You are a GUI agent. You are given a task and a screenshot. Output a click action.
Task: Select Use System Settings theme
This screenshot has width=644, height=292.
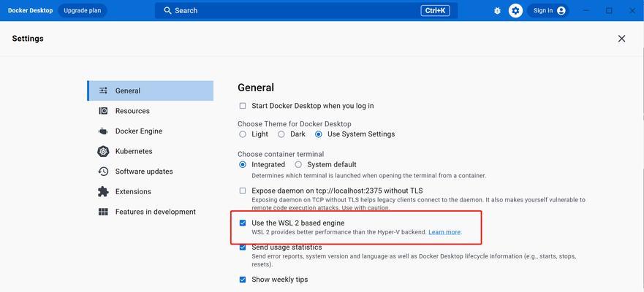[x=318, y=134]
